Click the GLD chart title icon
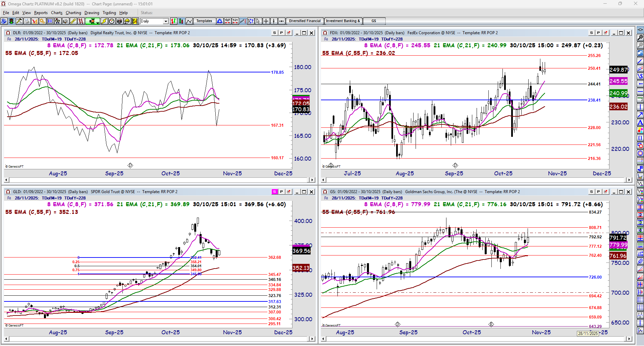The image size is (644, 346). pyautogui.click(x=8, y=192)
